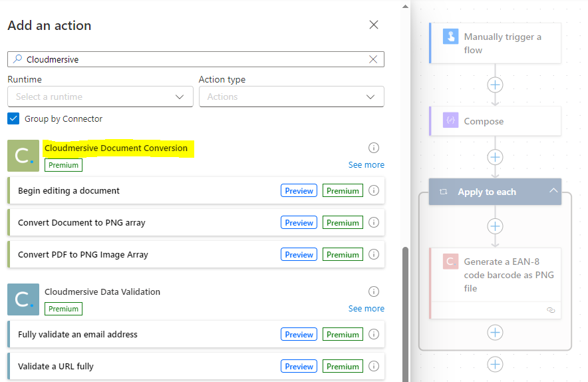588x382 pixels.
Task: Collapse the Apply to each loop
Action: click(x=553, y=190)
